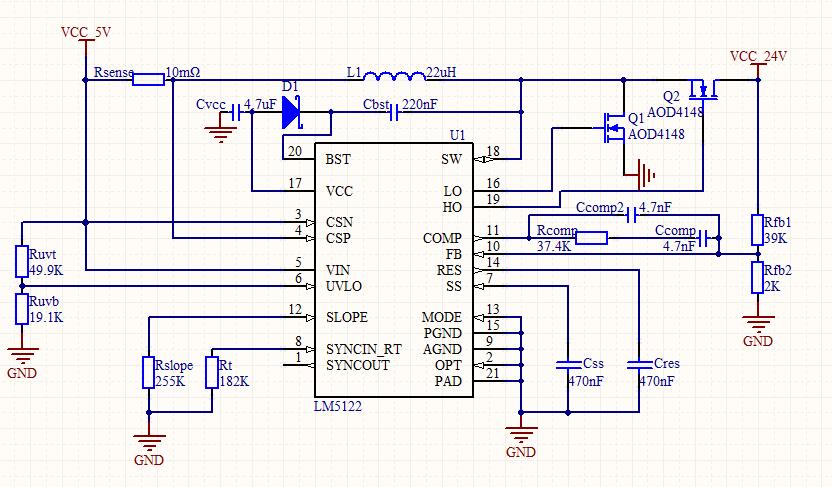832x487 pixels.
Task: Click the 22uH inductor value
Action: [441, 72]
